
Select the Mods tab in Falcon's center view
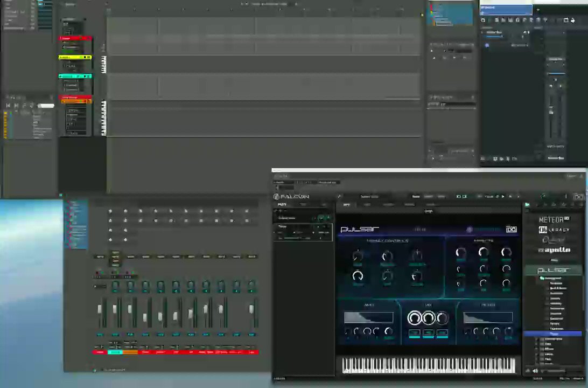[x=431, y=204]
